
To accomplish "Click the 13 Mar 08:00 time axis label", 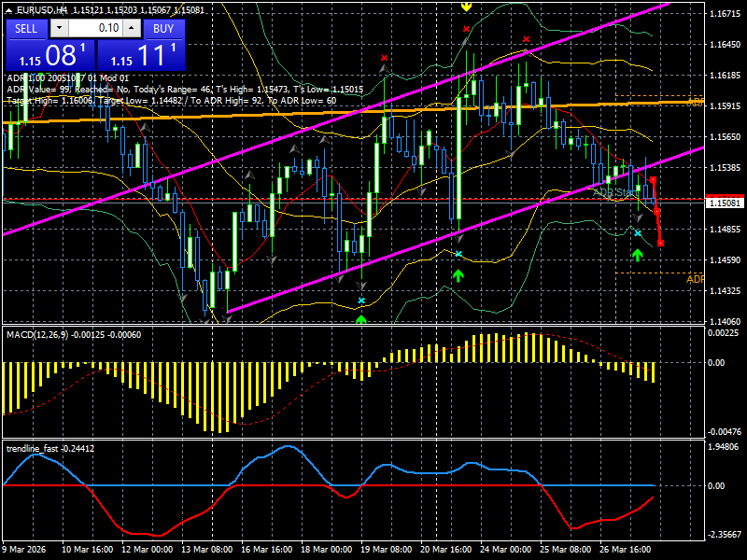I will pyautogui.click(x=206, y=549).
